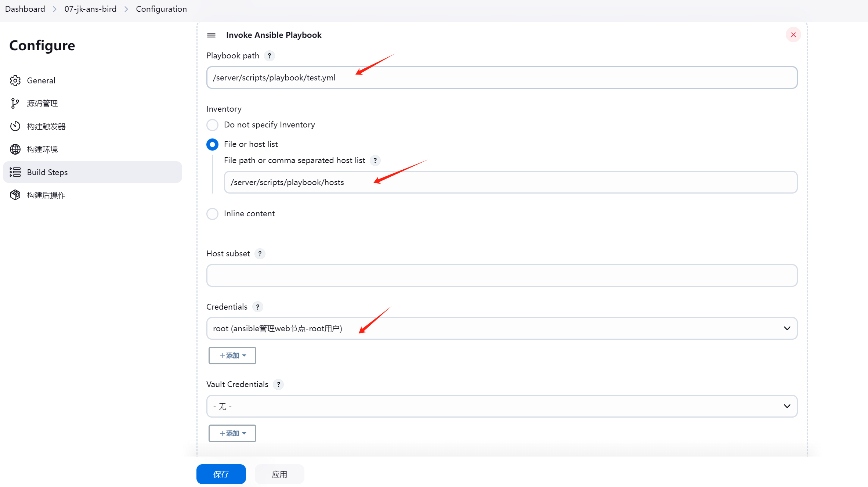Click the 应用 apply button
The image size is (868, 487).
(279, 474)
